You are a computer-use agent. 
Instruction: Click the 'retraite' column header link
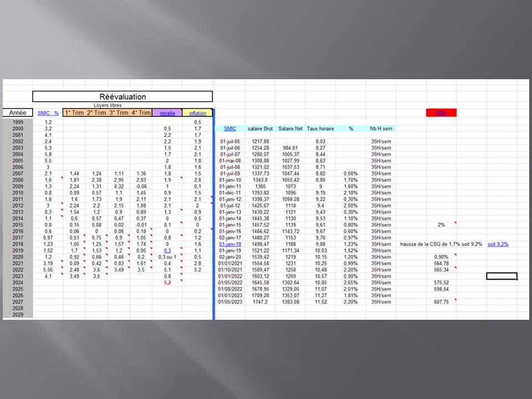click(167, 113)
